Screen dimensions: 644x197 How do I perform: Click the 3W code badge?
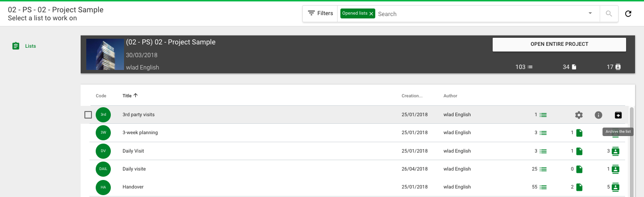point(103,133)
